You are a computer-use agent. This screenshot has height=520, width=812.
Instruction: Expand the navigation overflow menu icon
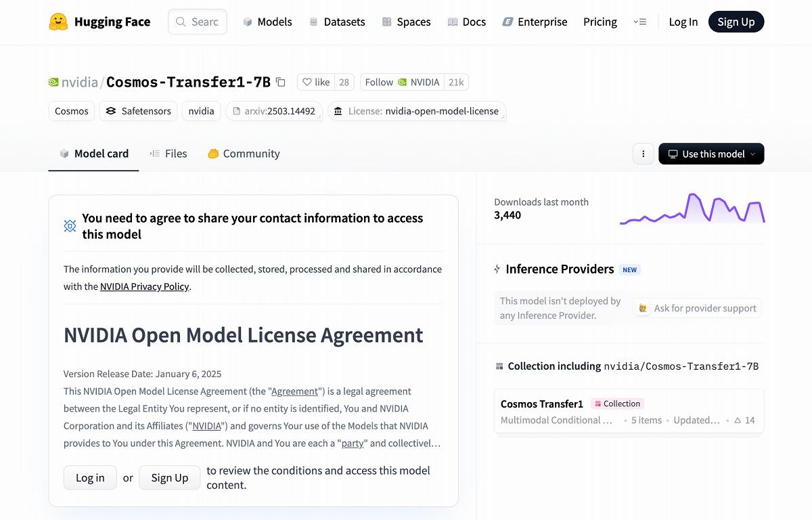click(639, 22)
